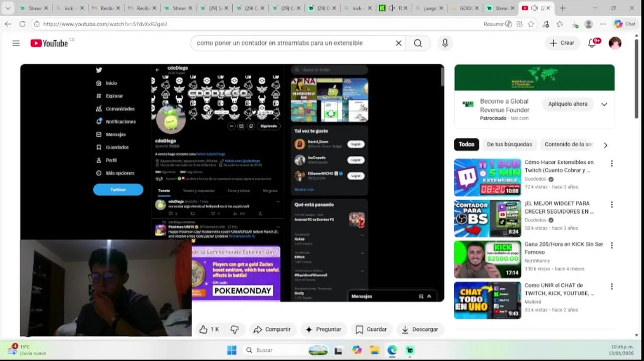Open Edge Settings and more ellipsis
644x361 pixels.
pos(603,24)
